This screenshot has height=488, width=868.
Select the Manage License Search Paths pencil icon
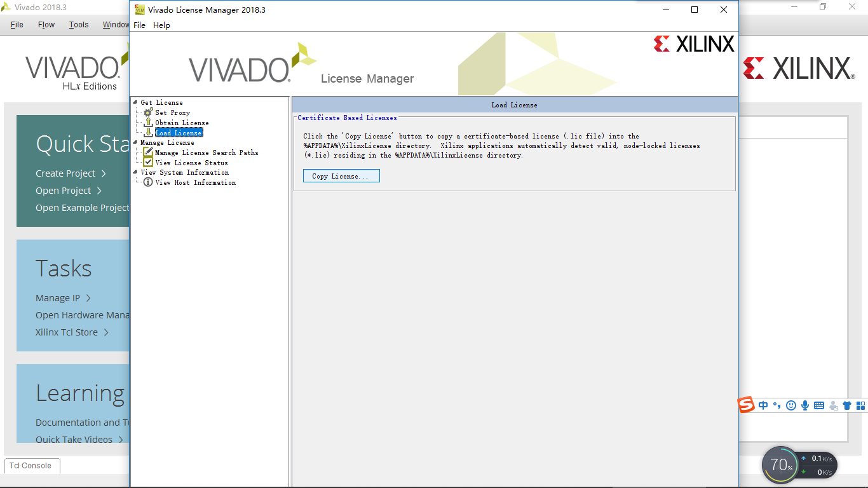[147, 152]
